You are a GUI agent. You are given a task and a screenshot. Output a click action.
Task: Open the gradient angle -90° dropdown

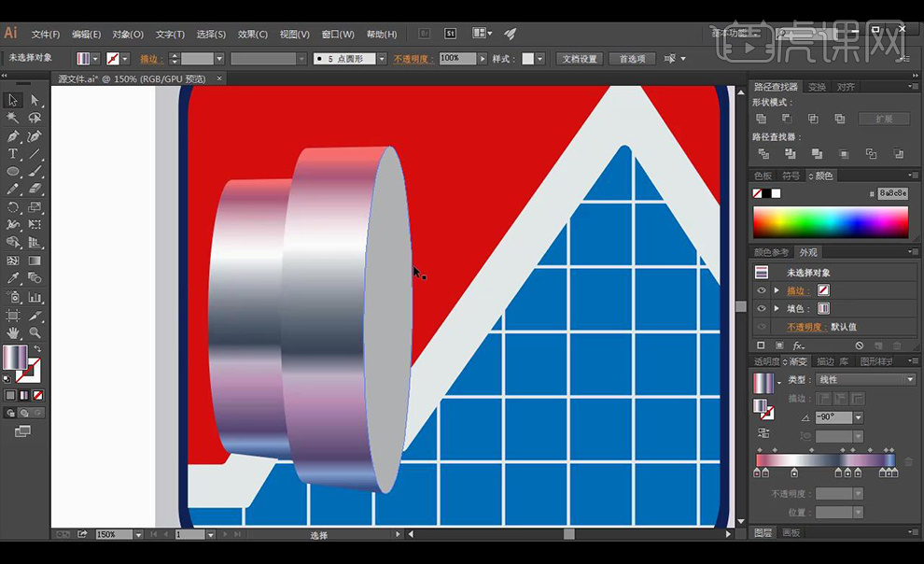859,417
